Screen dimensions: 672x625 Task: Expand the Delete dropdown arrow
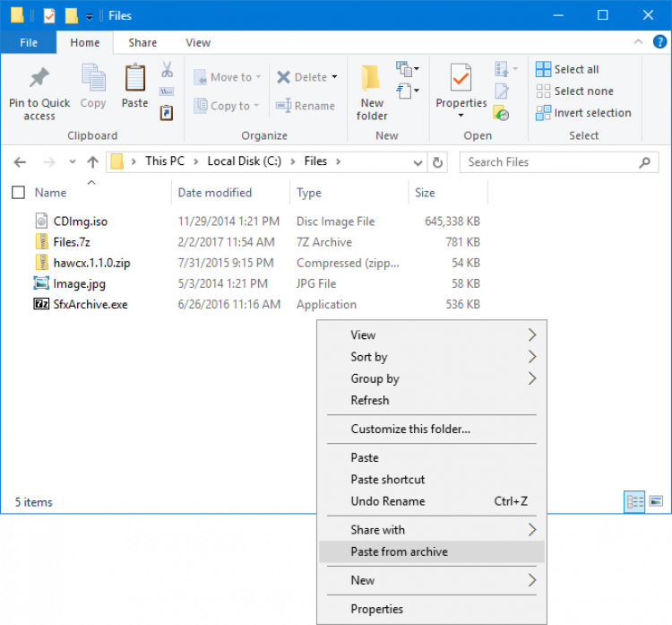point(334,77)
